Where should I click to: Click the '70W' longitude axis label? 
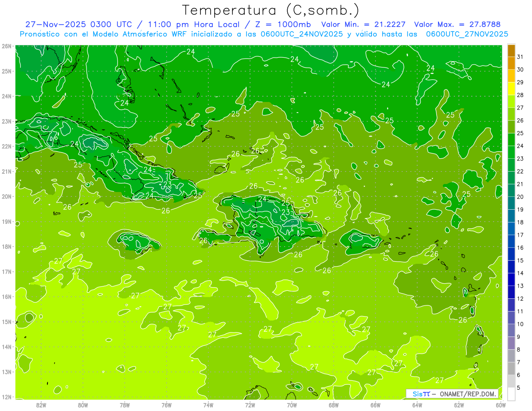click(x=292, y=405)
